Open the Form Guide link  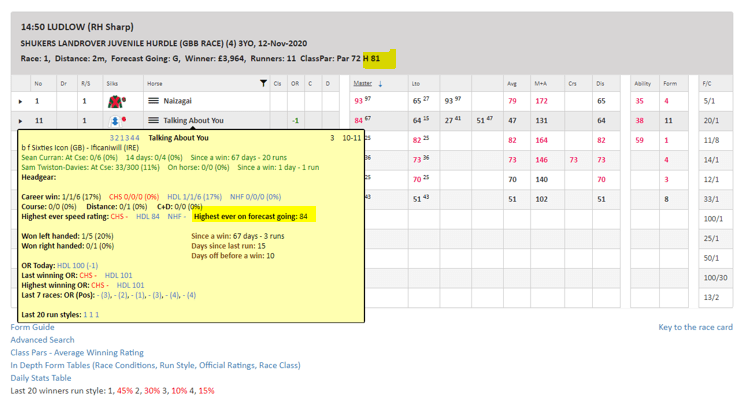tap(32, 327)
